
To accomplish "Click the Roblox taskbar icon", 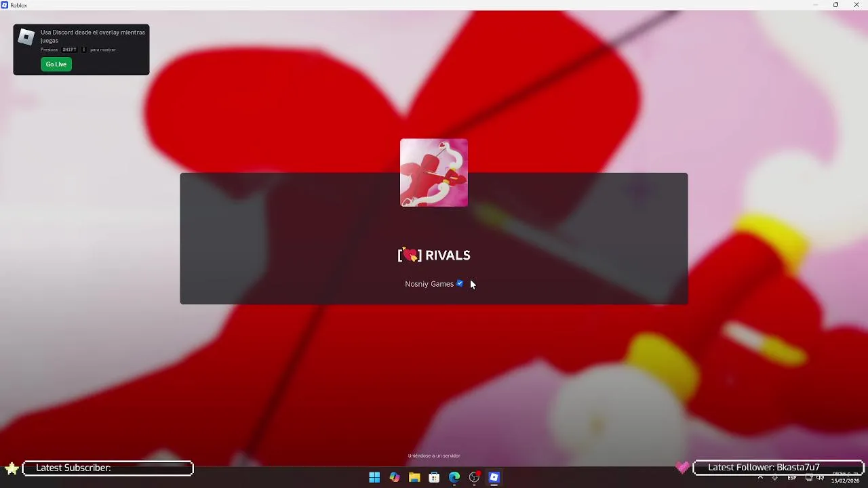I will tap(494, 478).
